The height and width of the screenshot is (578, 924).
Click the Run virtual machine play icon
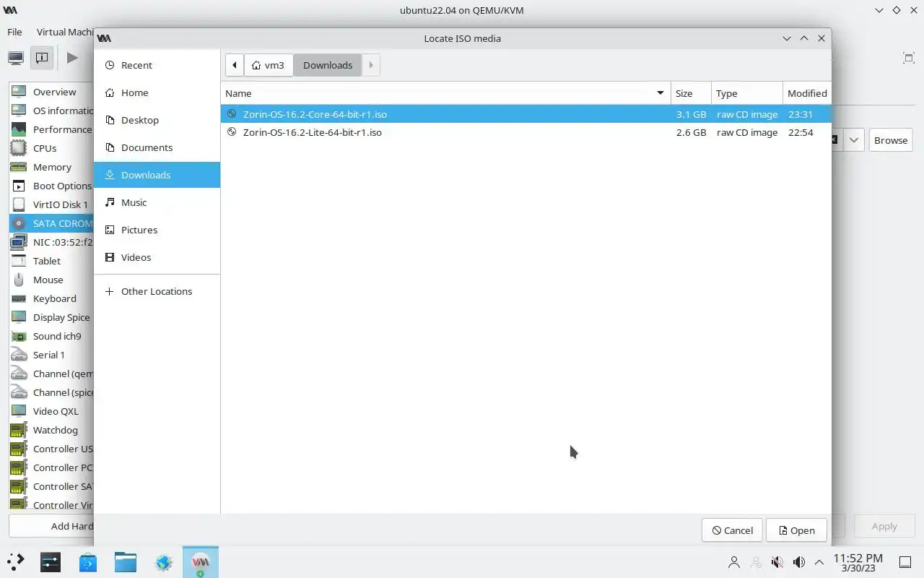point(72,58)
